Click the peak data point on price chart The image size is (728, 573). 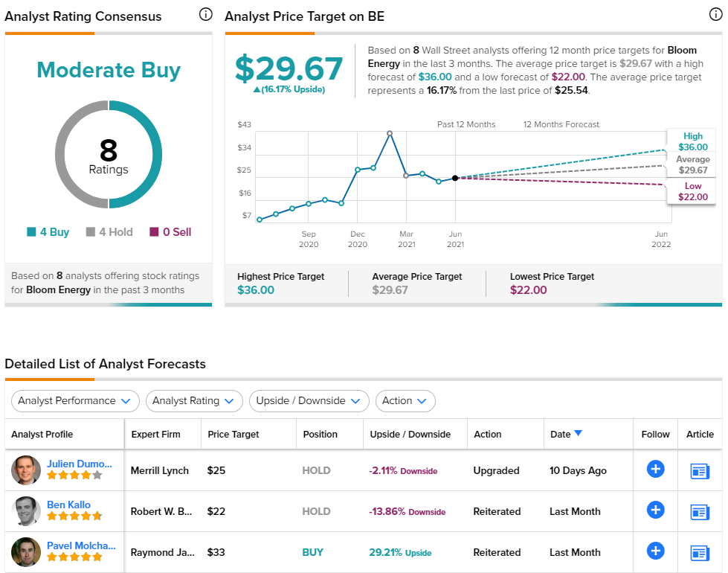390,133
